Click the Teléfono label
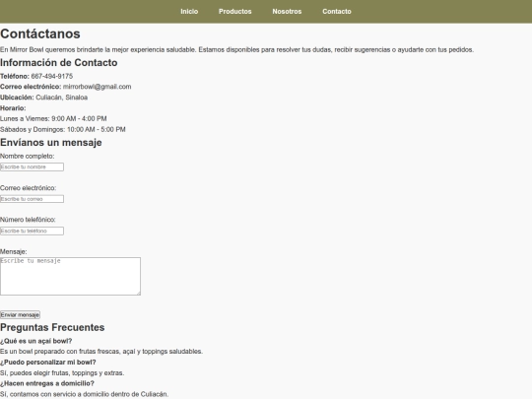This screenshot has width=532, height=399. click(15, 76)
